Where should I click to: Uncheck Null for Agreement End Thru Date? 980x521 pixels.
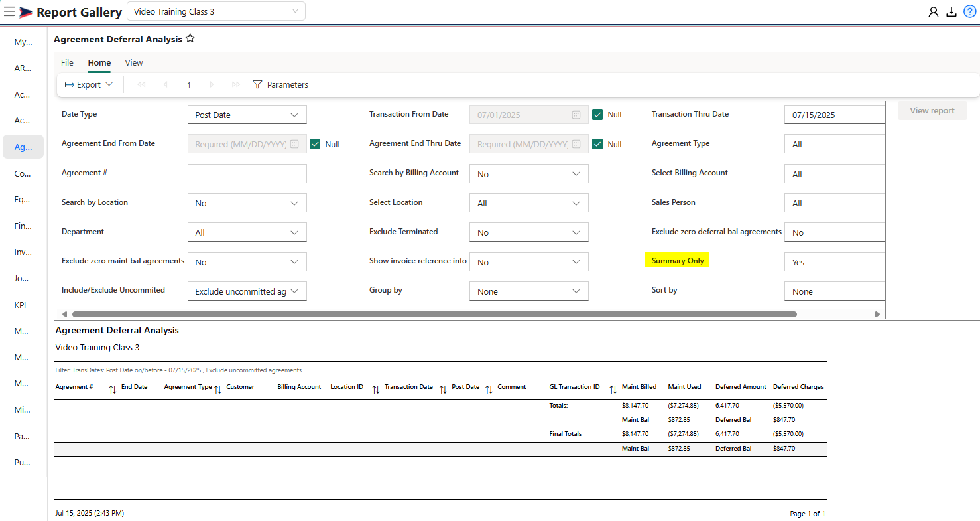click(x=597, y=144)
